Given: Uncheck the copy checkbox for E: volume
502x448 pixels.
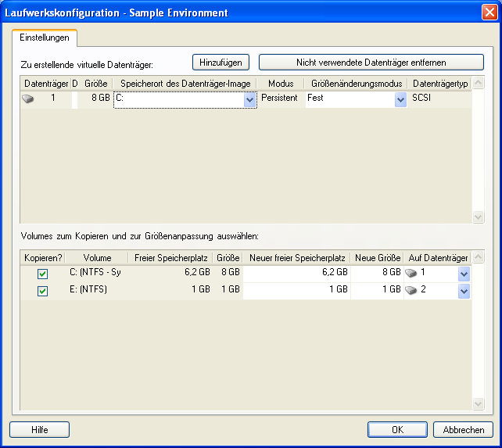Looking at the screenshot, I should click(43, 291).
